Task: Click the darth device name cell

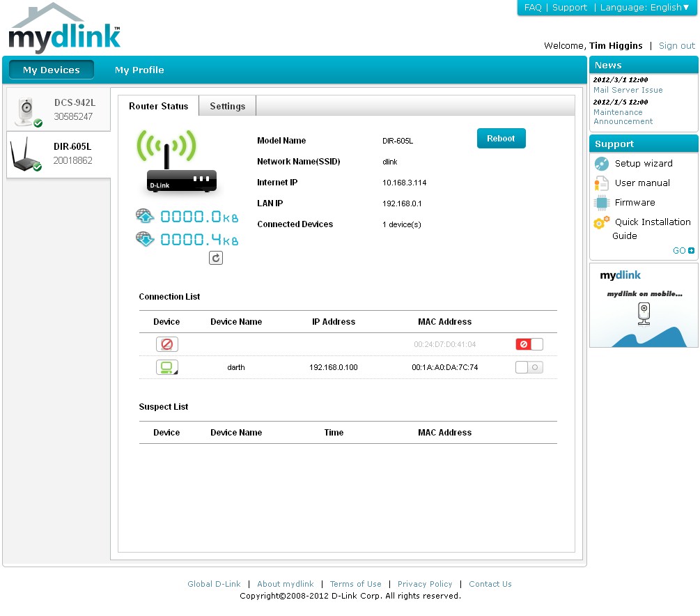Action: [235, 367]
